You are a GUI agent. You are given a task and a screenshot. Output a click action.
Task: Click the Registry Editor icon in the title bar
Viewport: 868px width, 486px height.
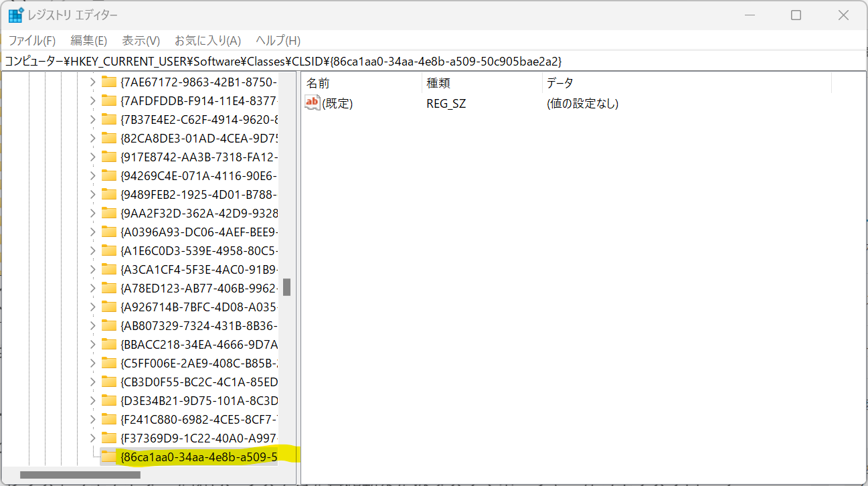tap(15, 14)
